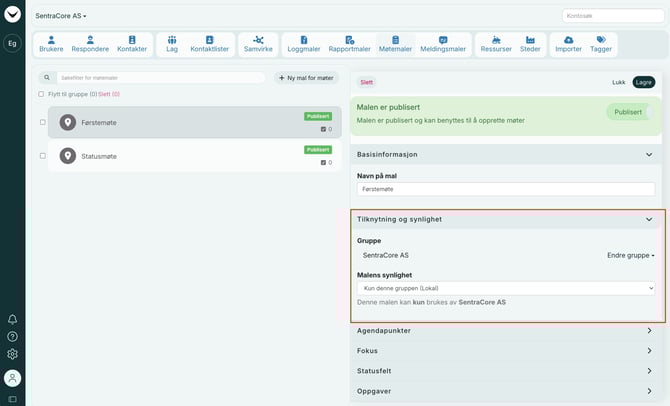Image resolution: width=670 pixels, height=406 pixels.
Task: Open Importer with cloud icon
Action: coord(568,44)
